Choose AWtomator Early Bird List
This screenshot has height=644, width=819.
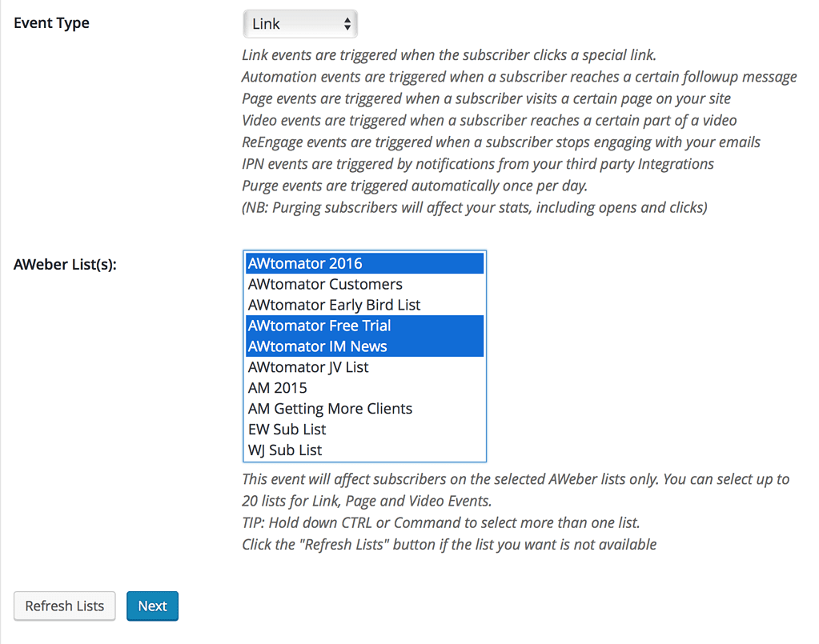(x=364, y=305)
